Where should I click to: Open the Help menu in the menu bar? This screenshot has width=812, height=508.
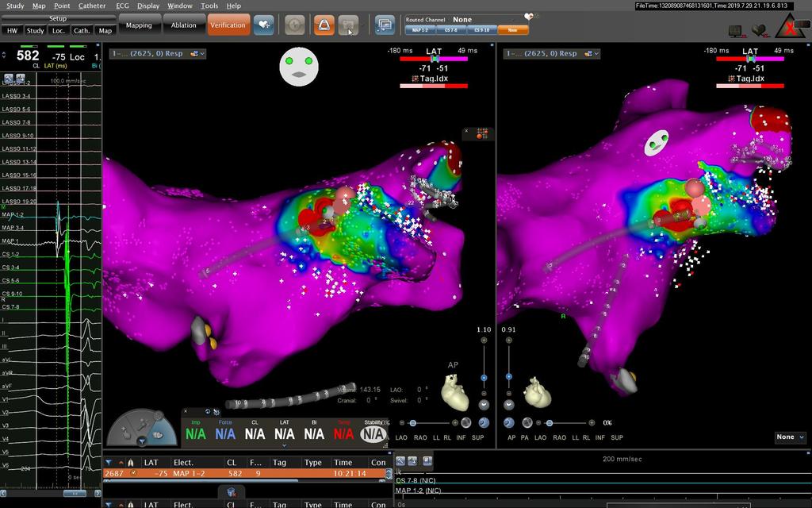coord(234,6)
